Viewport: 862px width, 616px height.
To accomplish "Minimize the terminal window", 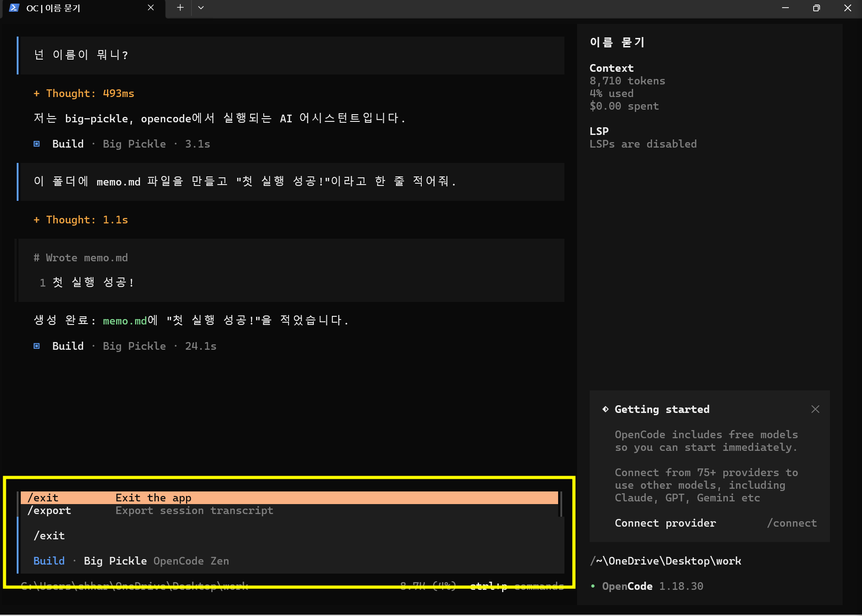I will pos(785,8).
